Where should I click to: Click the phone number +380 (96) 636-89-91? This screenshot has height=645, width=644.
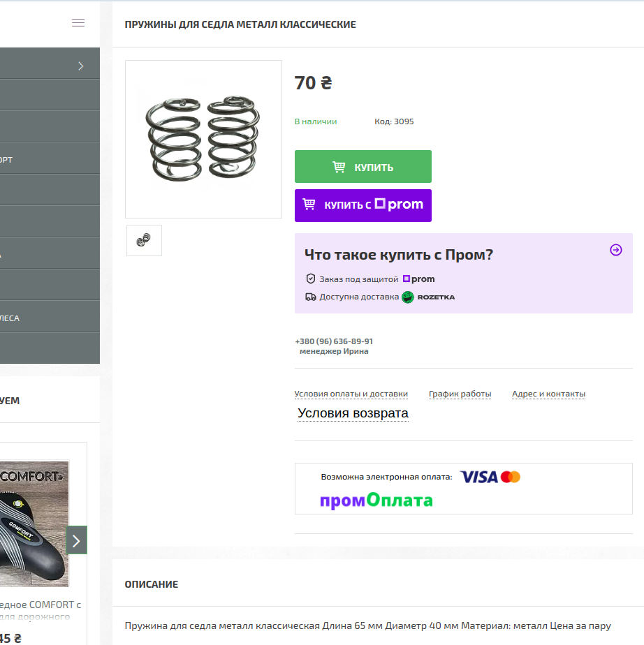(334, 341)
